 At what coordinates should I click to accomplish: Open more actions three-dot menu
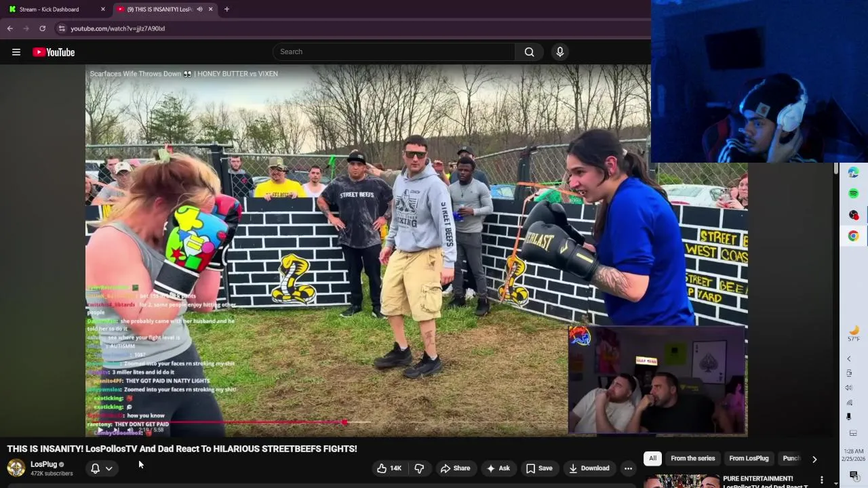tap(628, 468)
